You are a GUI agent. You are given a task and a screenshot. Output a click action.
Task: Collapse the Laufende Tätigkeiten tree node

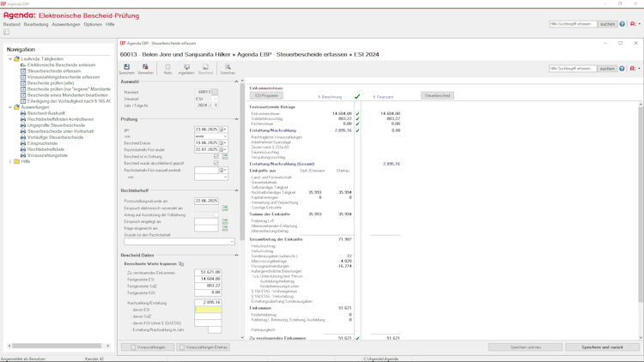pyautogui.click(x=10, y=58)
